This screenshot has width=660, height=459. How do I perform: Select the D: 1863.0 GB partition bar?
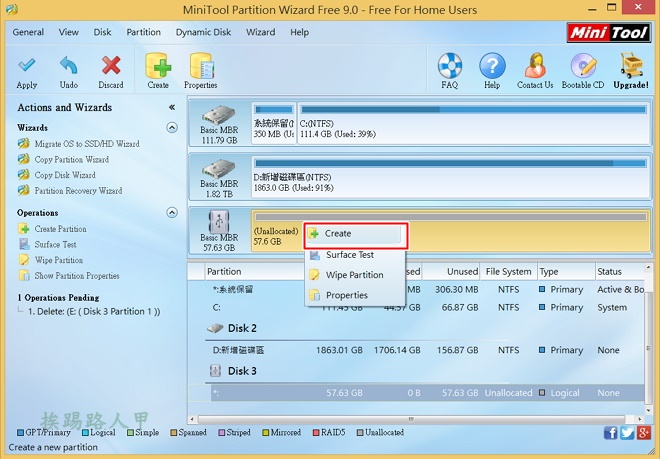point(451,177)
